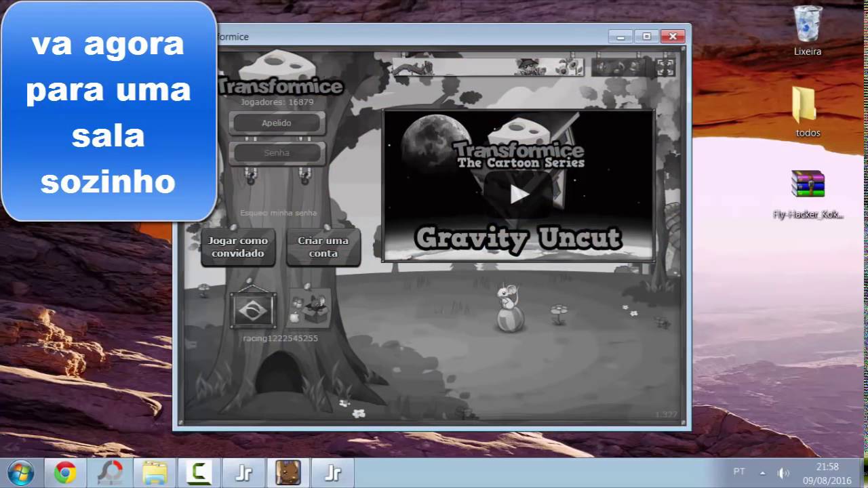
Task: Click the dark sound options panel
Action: pyautogui.click(x=621, y=67)
